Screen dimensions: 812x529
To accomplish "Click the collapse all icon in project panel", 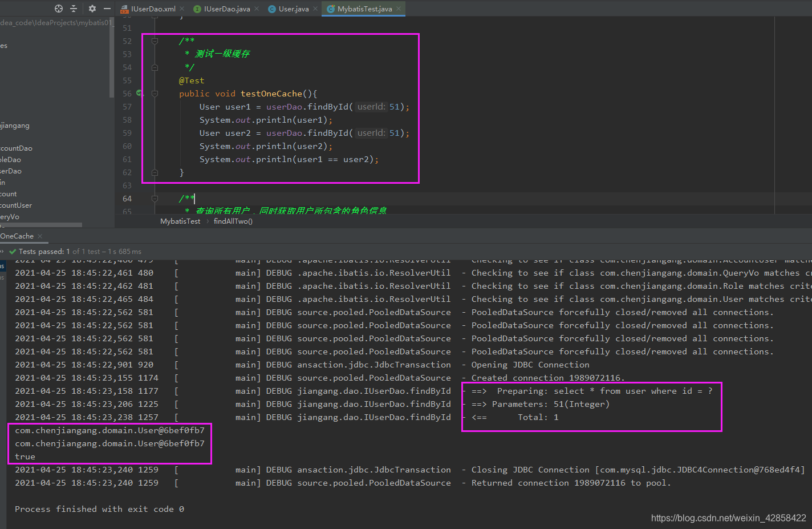I will click(x=74, y=9).
